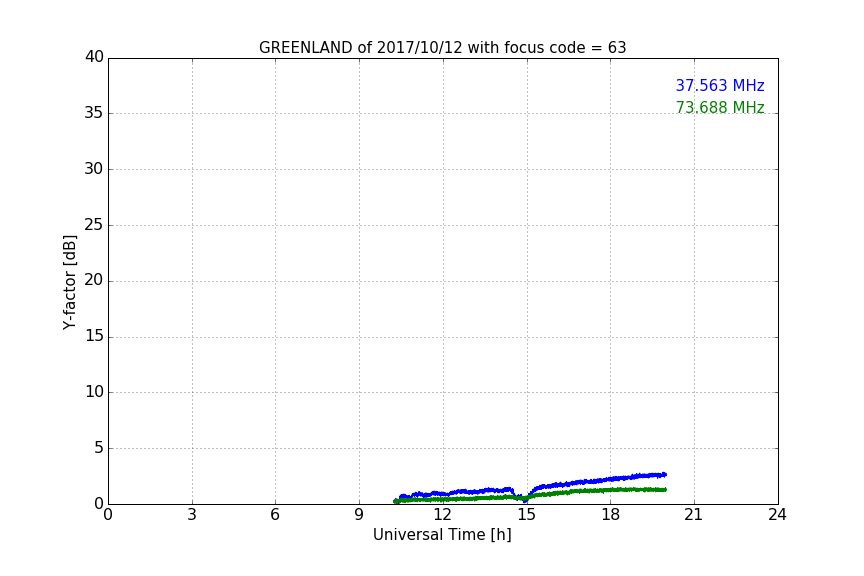The height and width of the screenshot is (576, 864).
Task: Click x-axis tick label '24'
Action: (x=777, y=515)
